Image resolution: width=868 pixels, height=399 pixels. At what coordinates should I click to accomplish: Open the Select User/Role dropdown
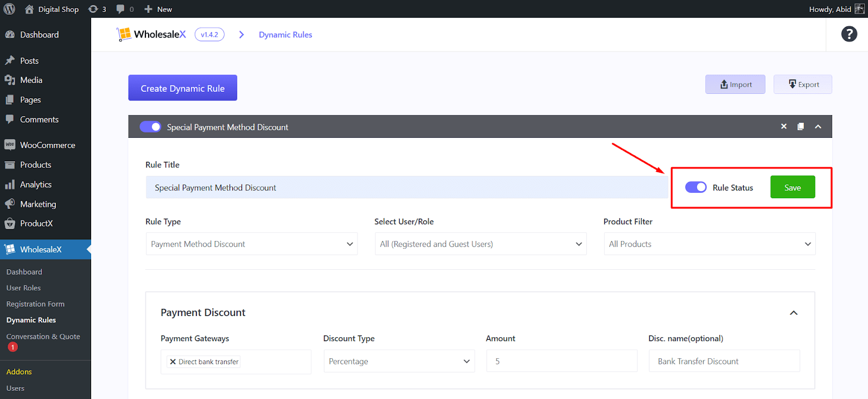[x=481, y=244]
